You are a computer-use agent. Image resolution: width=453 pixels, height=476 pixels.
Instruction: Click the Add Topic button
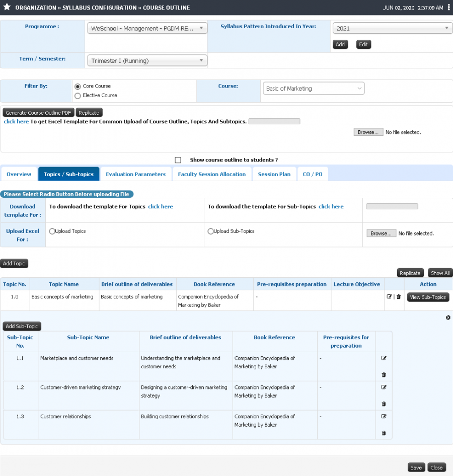tap(14, 263)
